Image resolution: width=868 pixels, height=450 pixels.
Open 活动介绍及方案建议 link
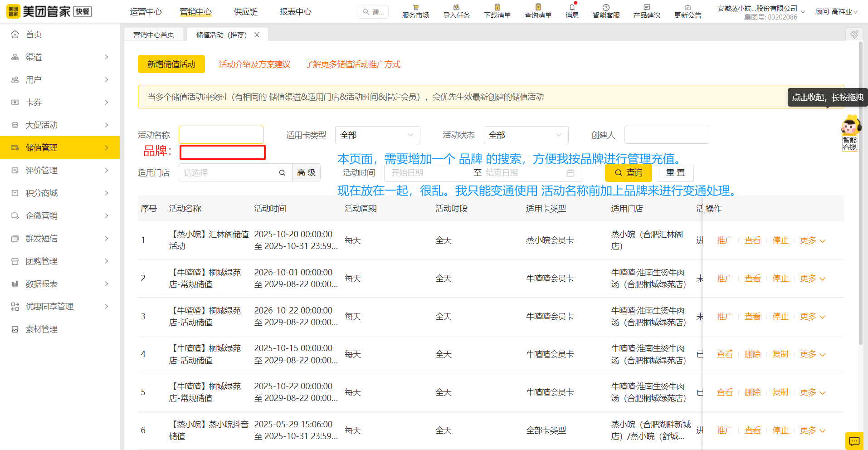tap(254, 64)
